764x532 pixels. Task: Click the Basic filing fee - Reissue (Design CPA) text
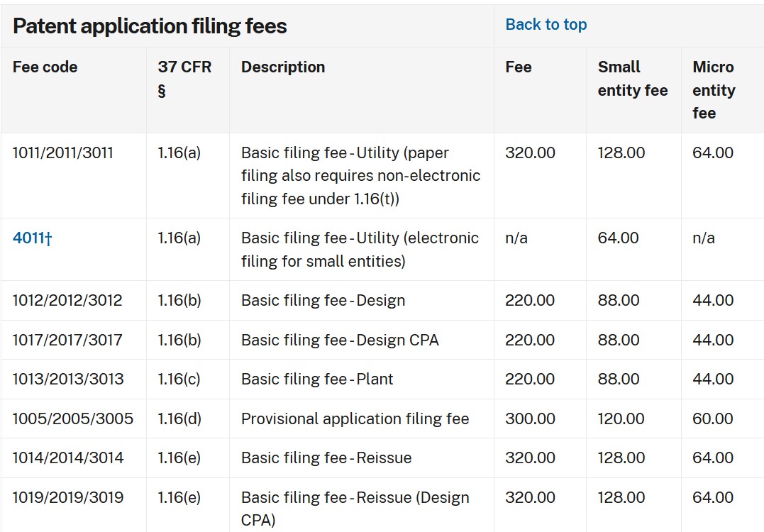(355, 509)
